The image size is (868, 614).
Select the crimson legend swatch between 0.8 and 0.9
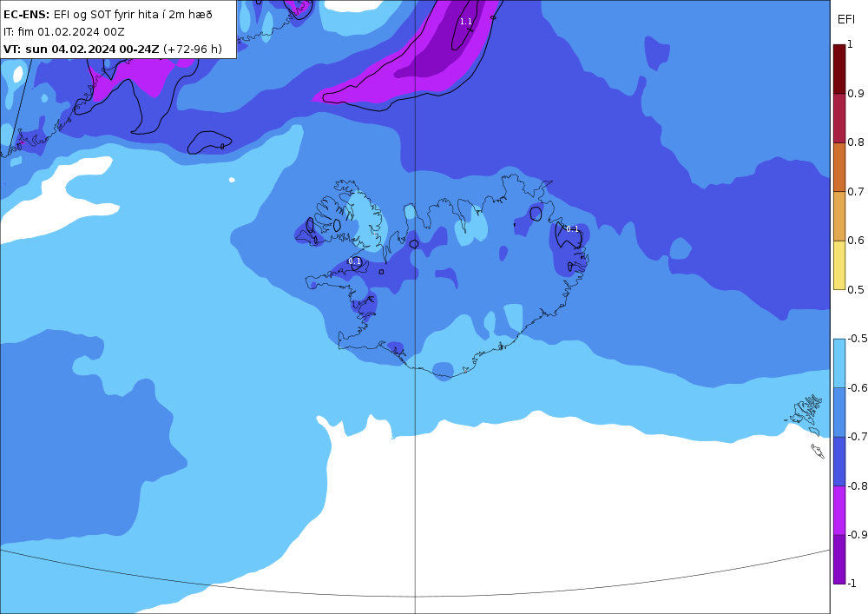[839, 118]
